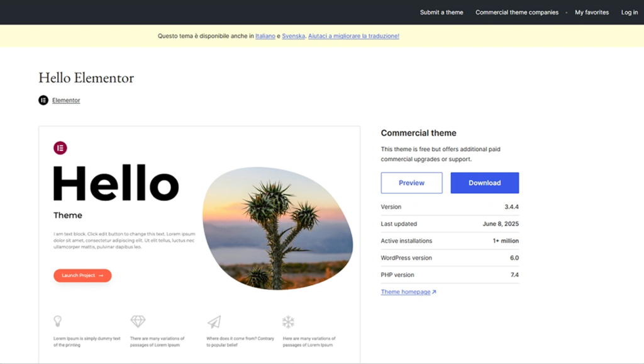This screenshot has width=644, height=364.
Task: Open Commercial theme companies menu item
Action: 517,13
